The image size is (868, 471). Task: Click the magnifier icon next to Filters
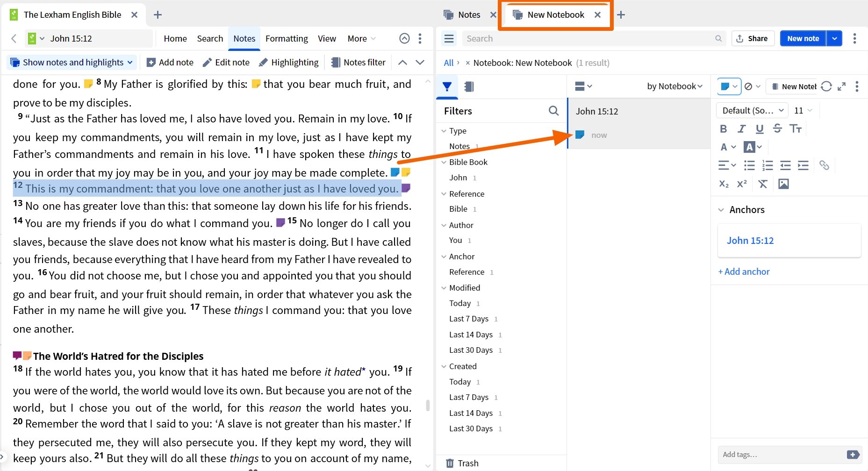tap(553, 111)
